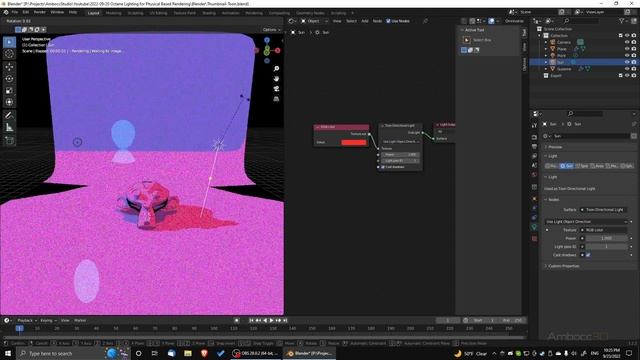This screenshot has width=640, height=360.
Task: Open the Object dropdown in node editor header
Action: click(314, 21)
